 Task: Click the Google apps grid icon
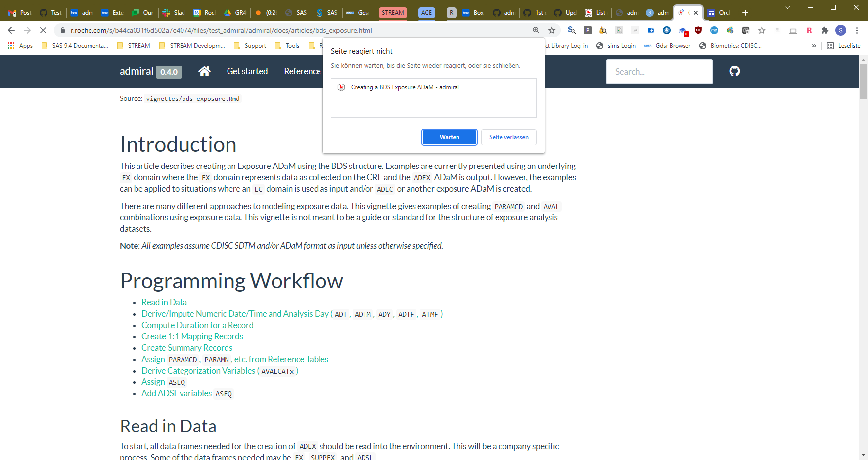click(x=11, y=45)
